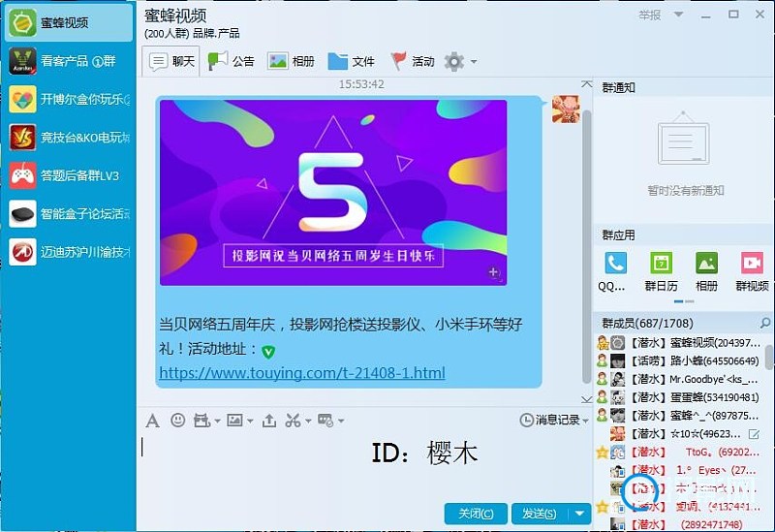Select member 1.° Eyes丶 in the list
The width and height of the screenshot is (775, 532).
point(679,470)
